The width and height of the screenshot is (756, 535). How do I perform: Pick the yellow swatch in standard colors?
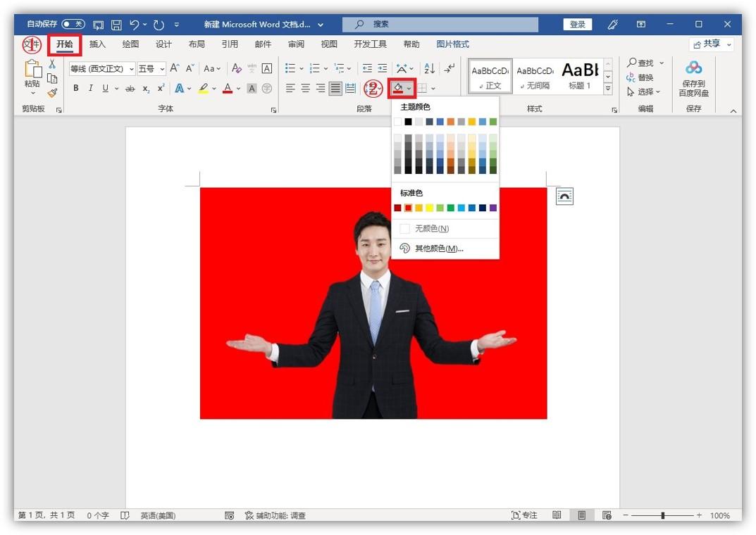tap(429, 208)
